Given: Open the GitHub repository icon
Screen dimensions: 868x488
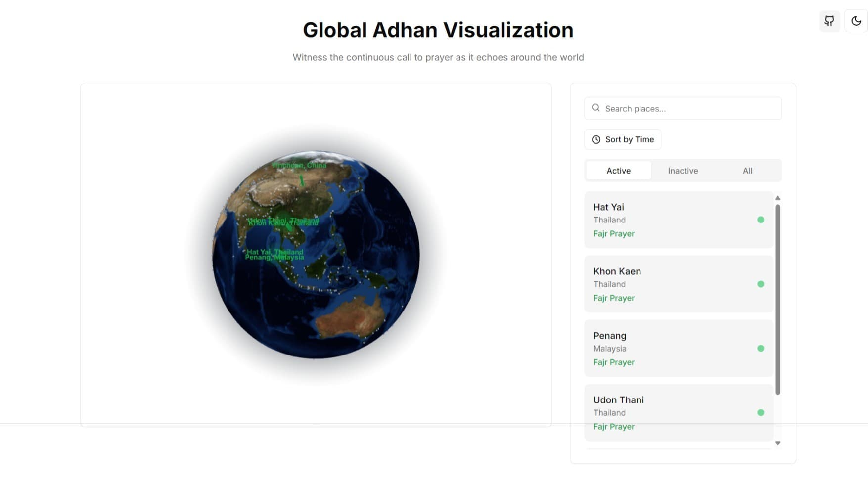Looking at the screenshot, I should point(829,21).
